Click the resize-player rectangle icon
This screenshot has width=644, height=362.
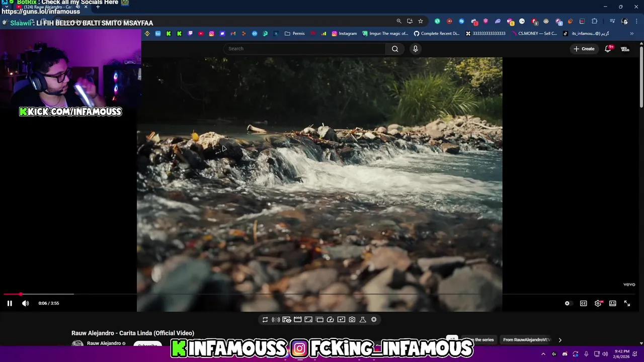(308, 319)
